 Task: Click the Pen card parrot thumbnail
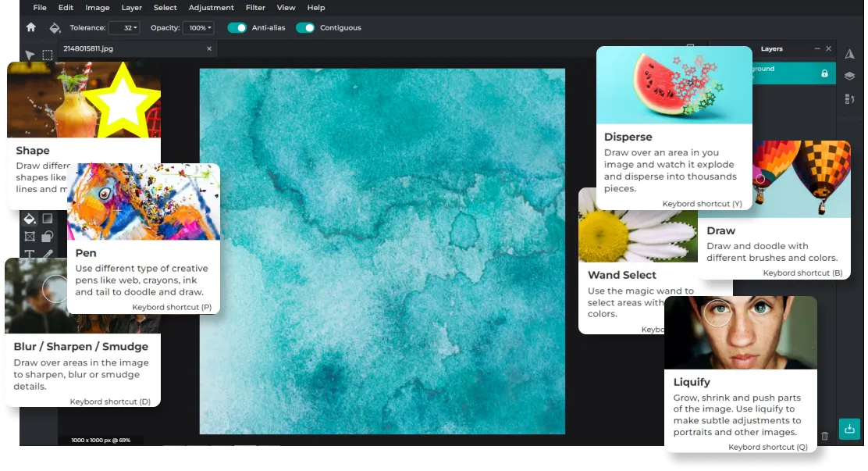click(x=144, y=202)
